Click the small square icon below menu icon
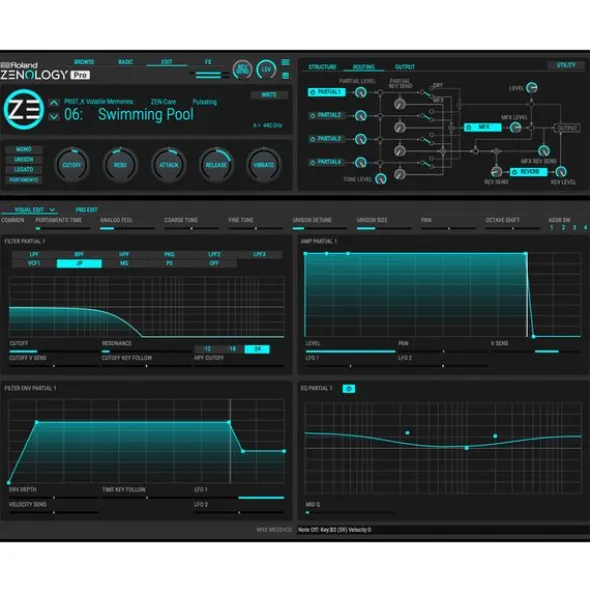Screen dimensions: 590x591 point(286,75)
